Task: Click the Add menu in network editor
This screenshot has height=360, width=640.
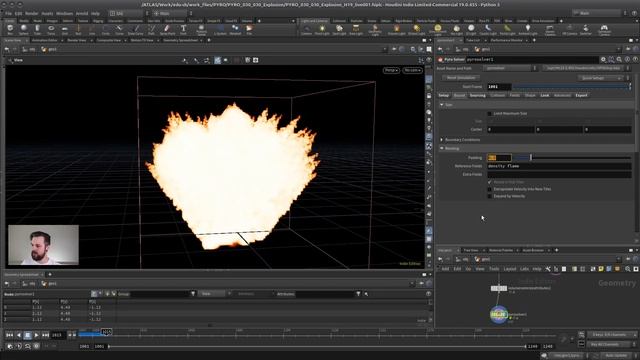Action: pos(445,269)
